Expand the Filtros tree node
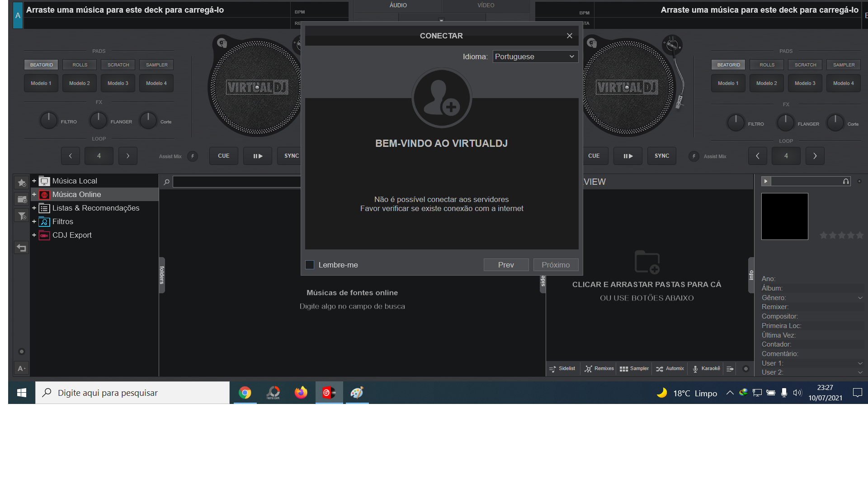The height and width of the screenshot is (488, 868). pyautogui.click(x=34, y=221)
